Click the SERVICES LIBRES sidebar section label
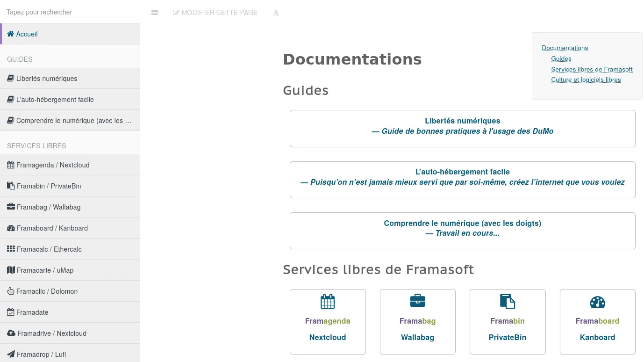Image resolution: width=644 pixels, height=362 pixels. coord(36,146)
